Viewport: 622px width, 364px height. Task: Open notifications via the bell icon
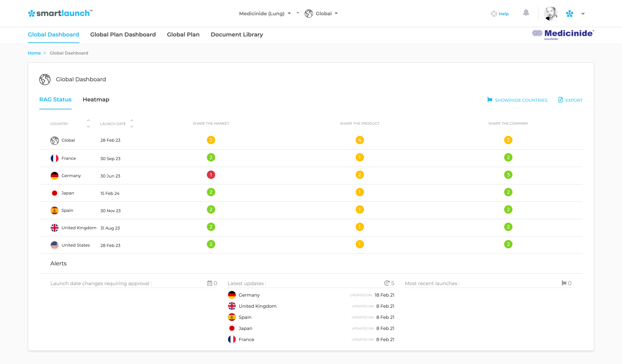(526, 13)
